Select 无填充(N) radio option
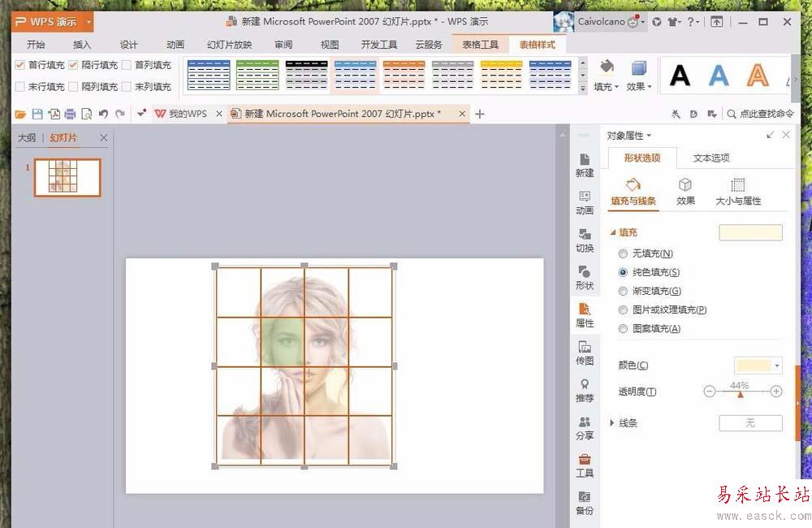The height and width of the screenshot is (528, 812). point(623,254)
